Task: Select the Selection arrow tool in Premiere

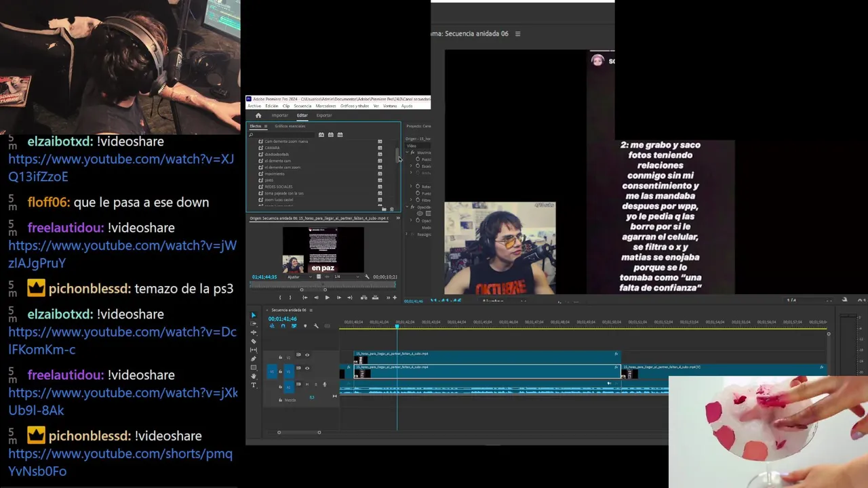Action: coord(254,315)
